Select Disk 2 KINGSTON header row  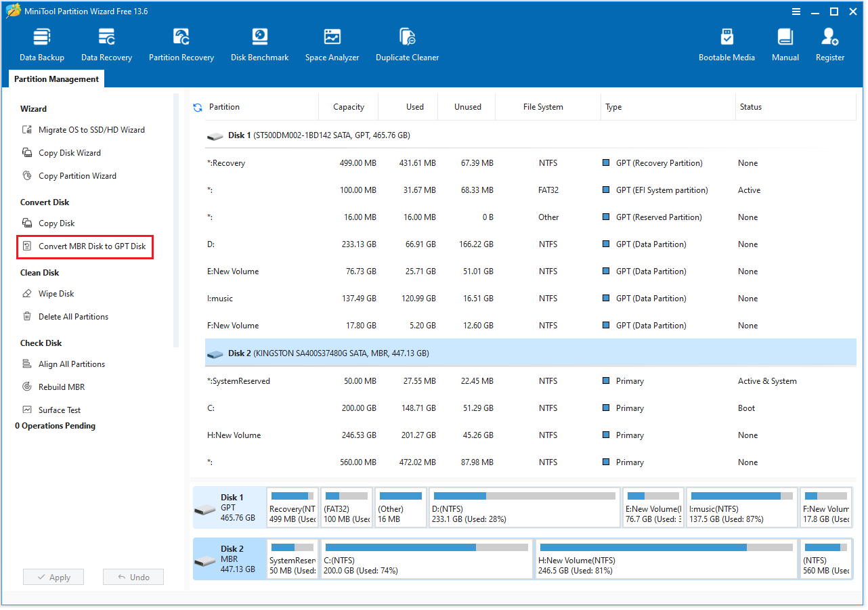click(x=531, y=353)
